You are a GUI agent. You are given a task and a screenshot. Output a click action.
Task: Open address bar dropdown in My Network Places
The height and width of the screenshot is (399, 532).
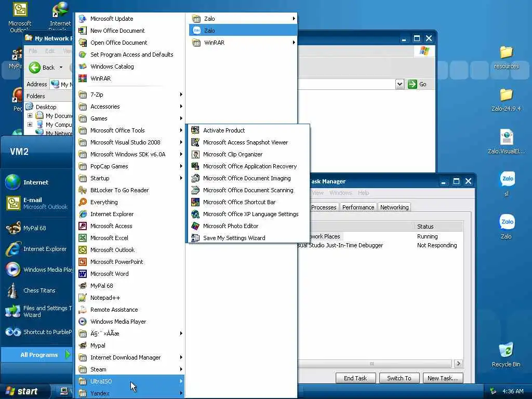click(400, 84)
